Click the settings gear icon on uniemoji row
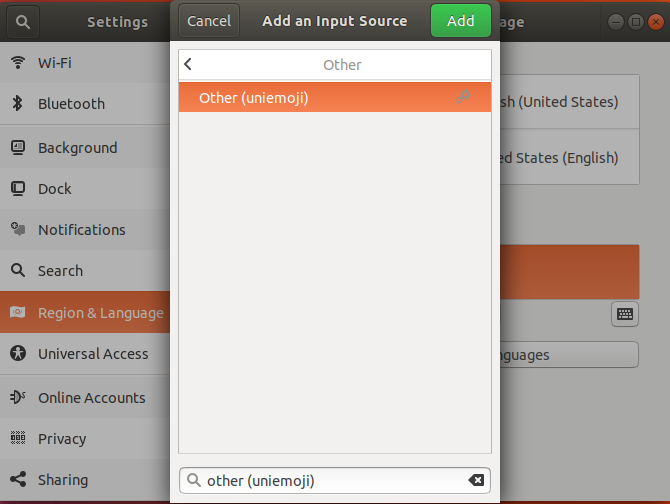The height and width of the screenshot is (504, 670). (x=463, y=97)
